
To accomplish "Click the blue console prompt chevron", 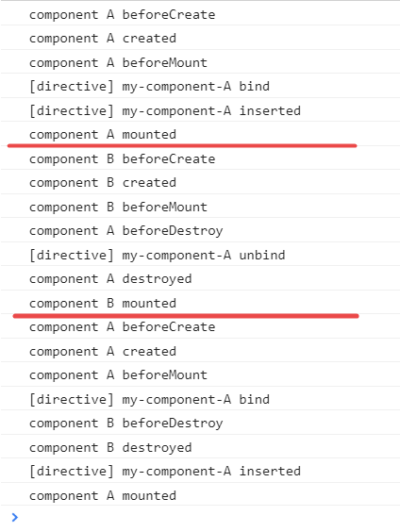I will click(x=14, y=517).
